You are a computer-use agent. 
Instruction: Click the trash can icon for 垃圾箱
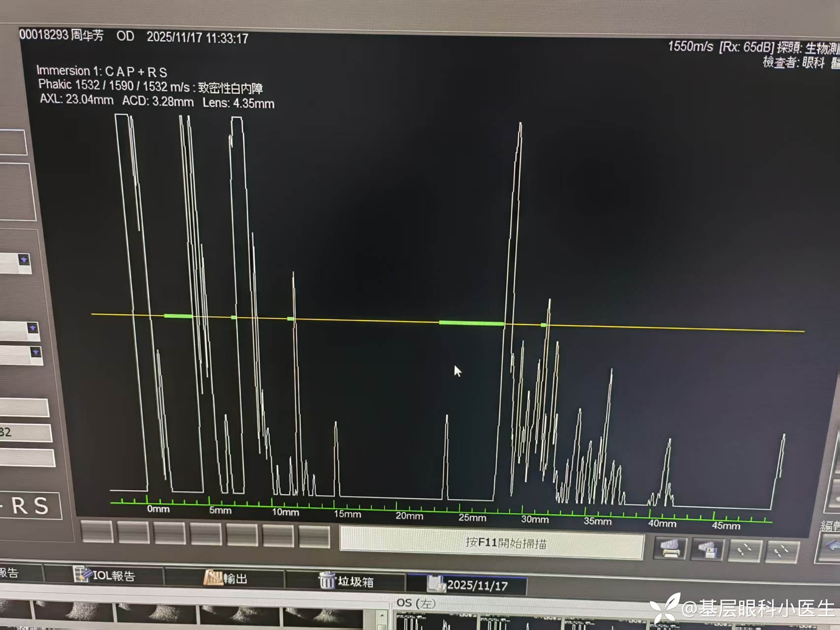[326, 580]
